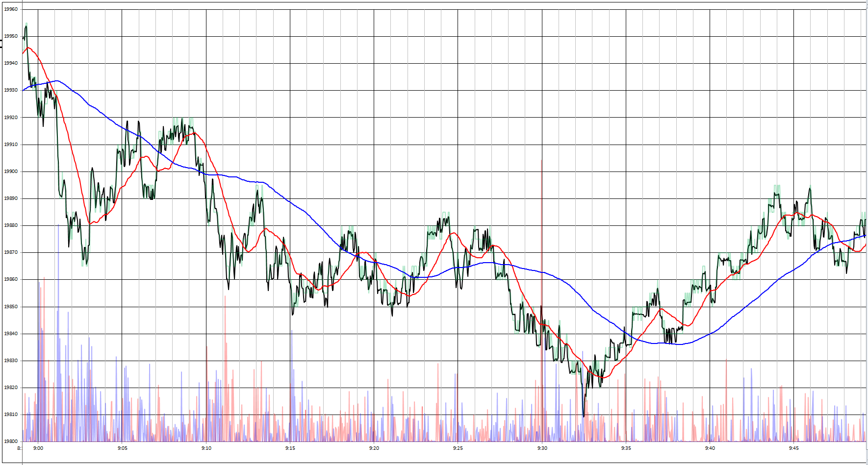Click the 19920 price axis label

(x=11, y=118)
